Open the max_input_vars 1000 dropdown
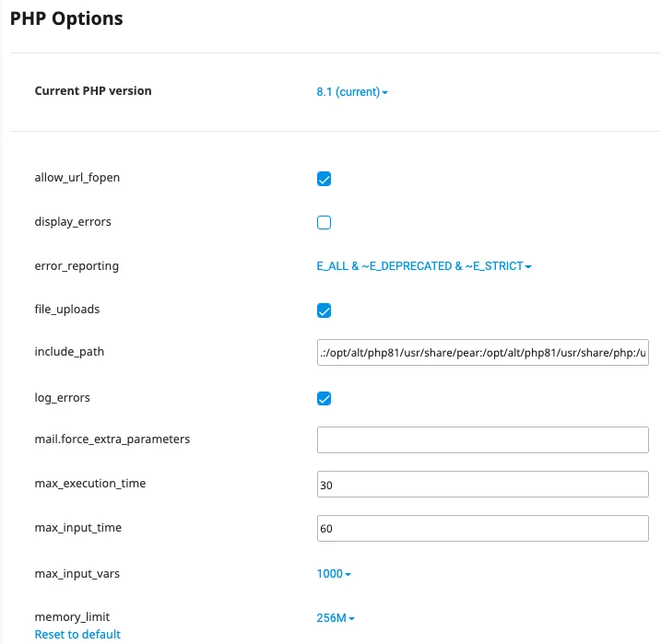The height and width of the screenshot is (644, 661). pyautogui.click(x=334, y=574)
